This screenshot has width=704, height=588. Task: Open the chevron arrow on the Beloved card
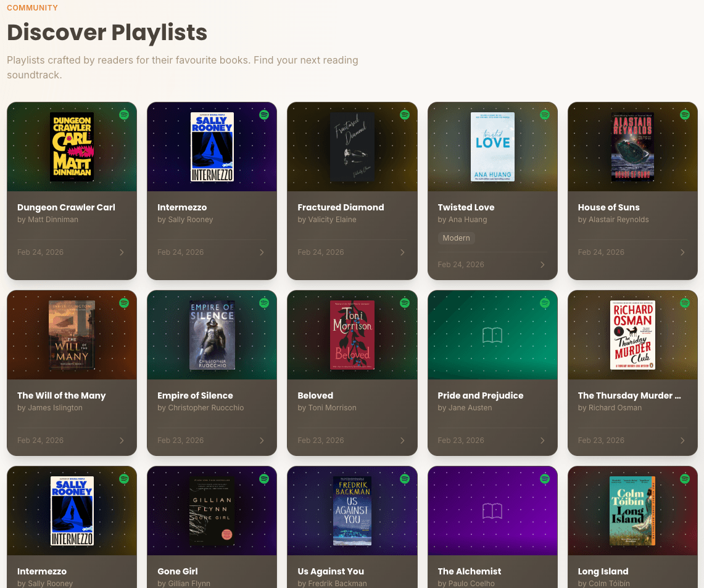pos(402,440)
